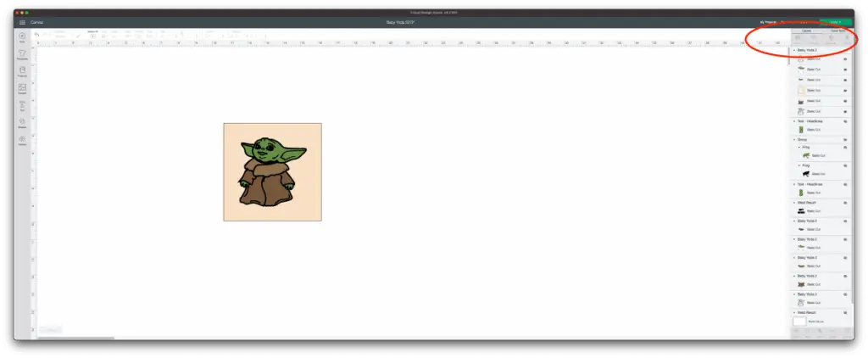Screen dimensions: 868x358
Task: Hide the Text - Headlines layer below Frog layers
Action: pyautogui.click(x=845, y=184)
